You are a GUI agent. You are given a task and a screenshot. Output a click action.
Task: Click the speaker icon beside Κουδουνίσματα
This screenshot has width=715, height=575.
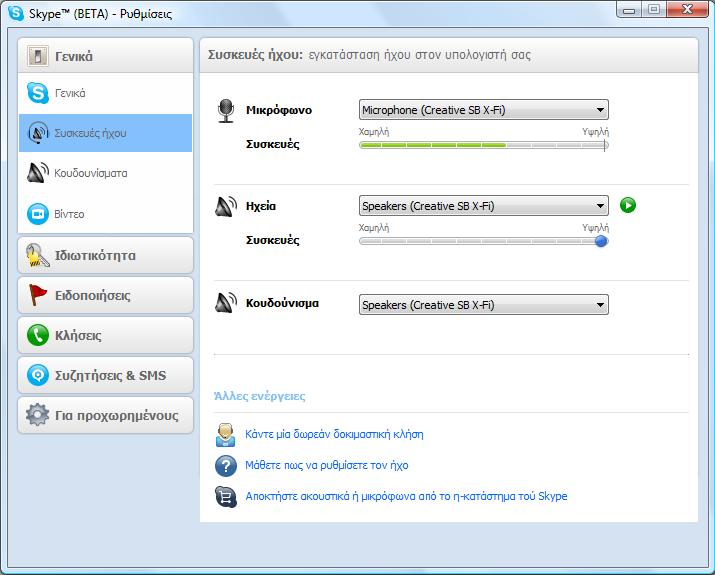tap(37, 173)
